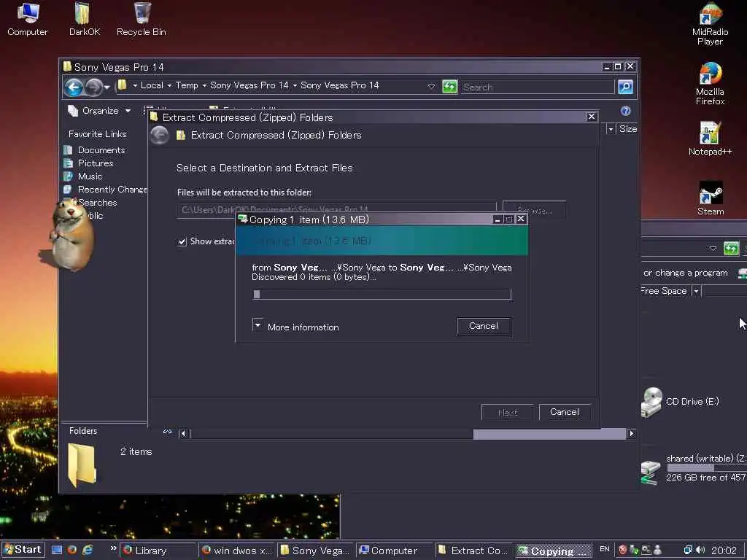Open the Start menu
747x560 pixels.
[x=23, y=550]
